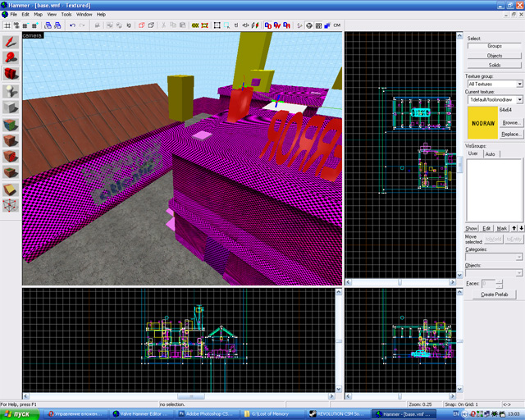Open the Current texture dropdown
Viewport: 525px width, 420px height.
519,99
